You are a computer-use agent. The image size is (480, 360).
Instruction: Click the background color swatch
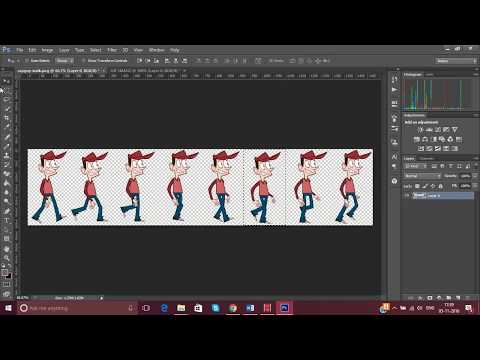click(9, 276)
